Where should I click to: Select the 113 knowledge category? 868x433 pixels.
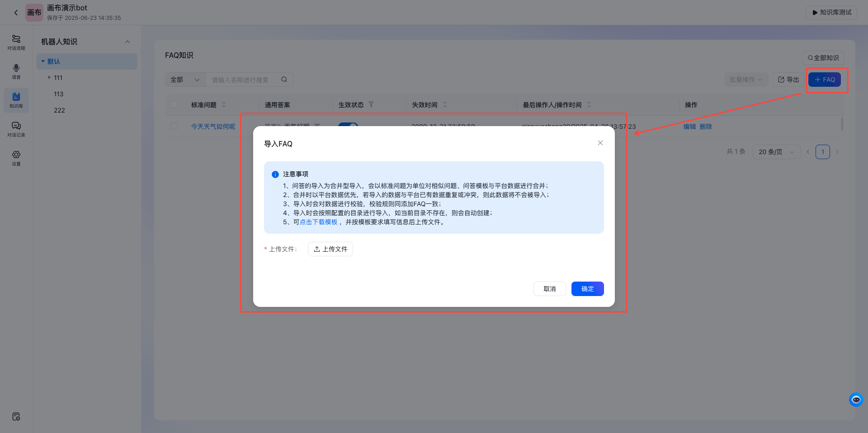tap(59, 94)
